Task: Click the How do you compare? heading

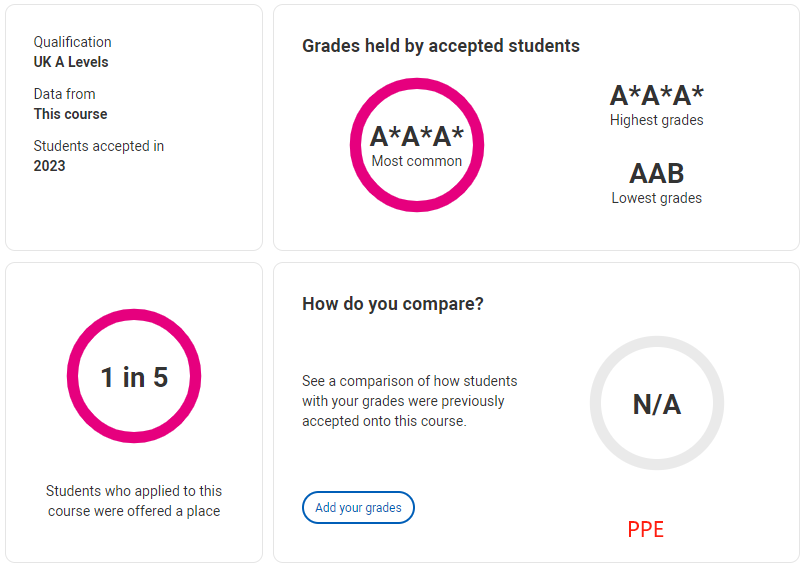Action: coord(393,304)
